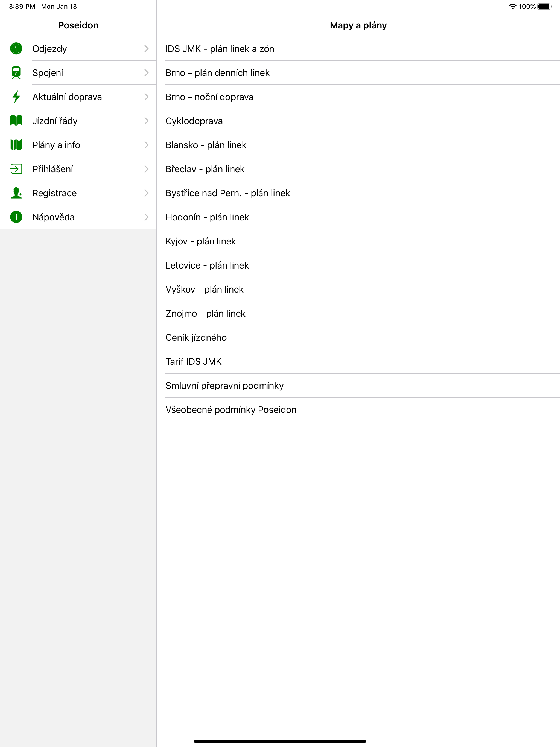Click the lightning bolt Aktuální doprava icon

[x=16, y=97]
